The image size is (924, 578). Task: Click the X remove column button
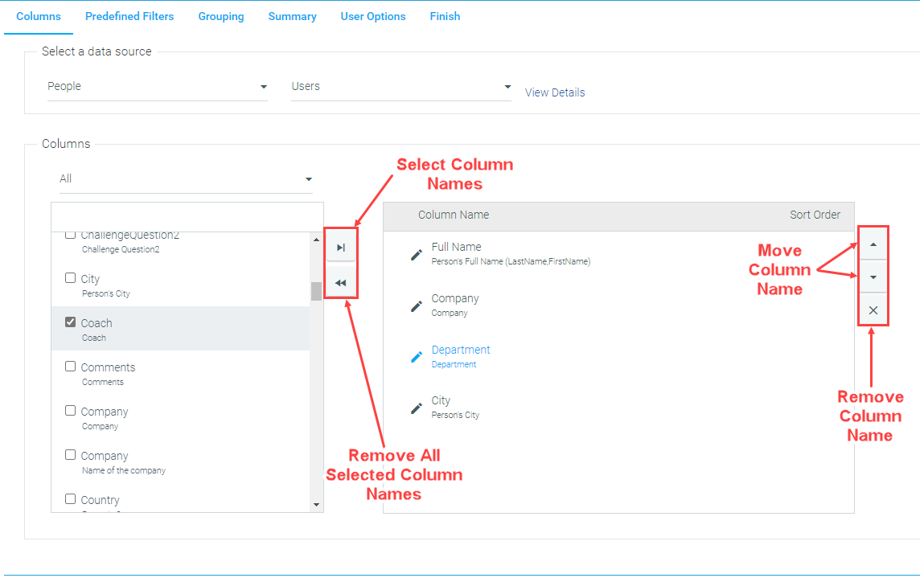pyautogui.click(x=873, y=310)
